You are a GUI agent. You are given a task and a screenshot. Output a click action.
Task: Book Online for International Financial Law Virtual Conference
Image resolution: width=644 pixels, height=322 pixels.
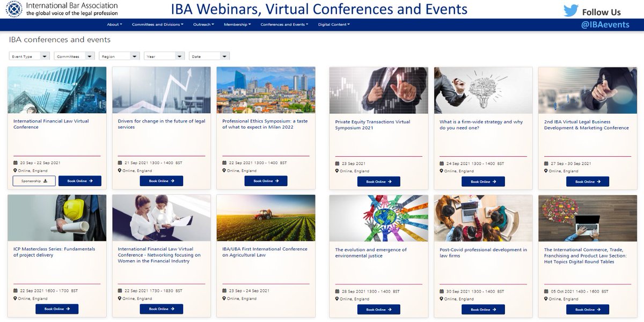80,181
